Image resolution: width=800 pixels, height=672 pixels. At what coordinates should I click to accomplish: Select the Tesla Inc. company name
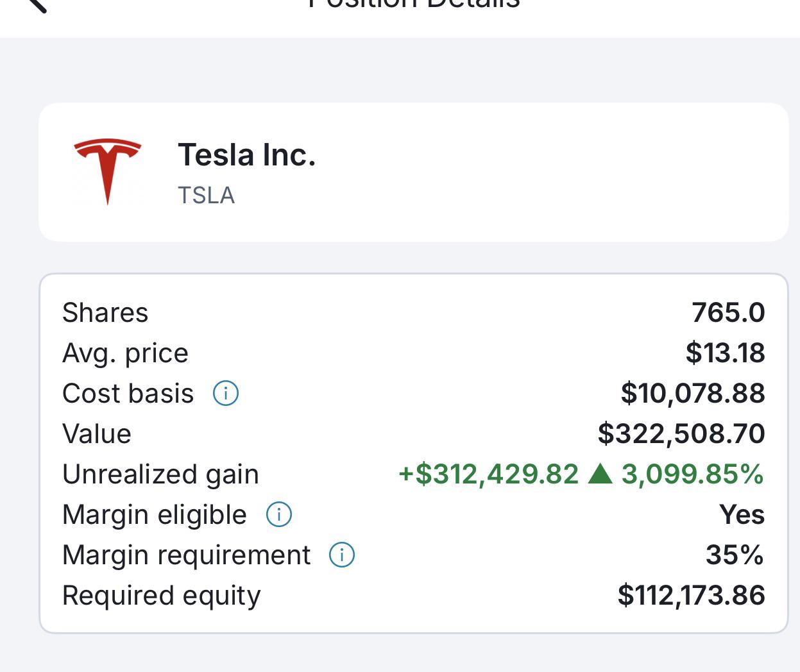(x=247, y=155)
